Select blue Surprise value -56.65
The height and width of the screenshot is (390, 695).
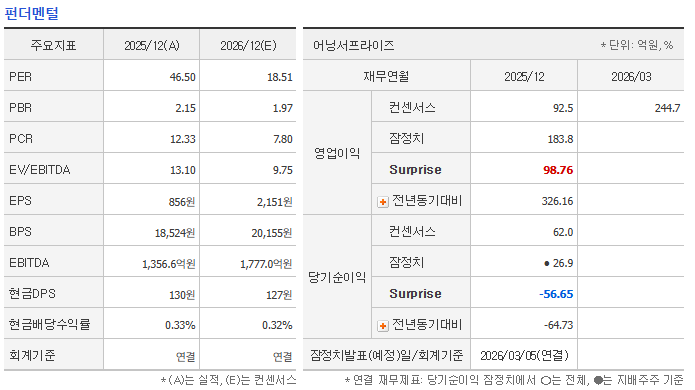tap(556, 294)
